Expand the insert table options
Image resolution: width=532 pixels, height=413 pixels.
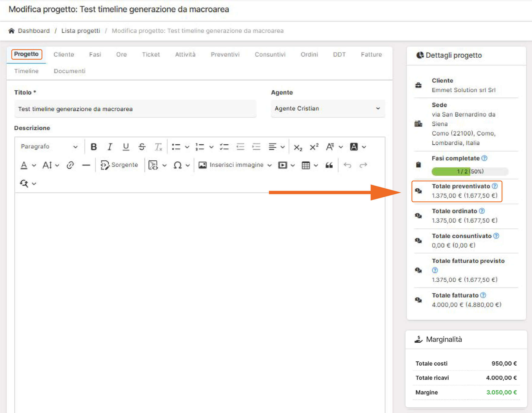[316, 165]
